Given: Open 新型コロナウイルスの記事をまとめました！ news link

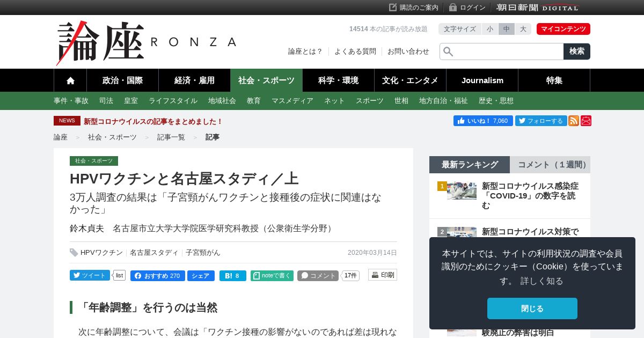Looking at the screenshot, I should [153, 121].
